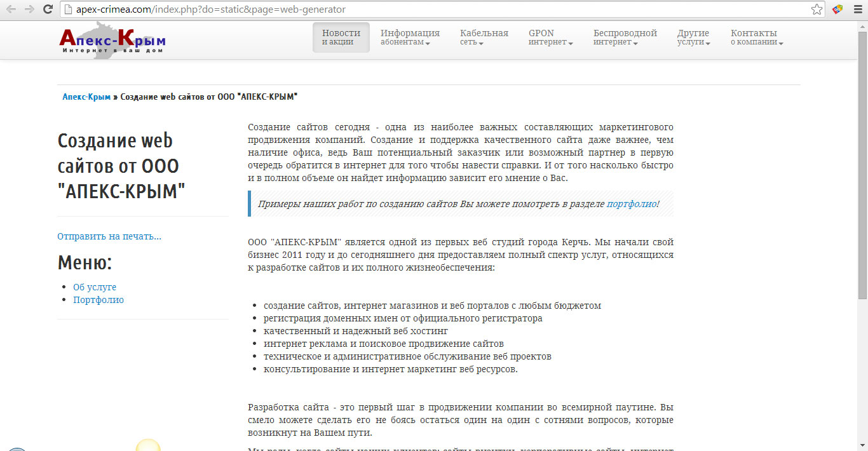Viewport: 868px width, 451px height.
Task: Open Портфолио sidebar link
Action: point(98,300)
